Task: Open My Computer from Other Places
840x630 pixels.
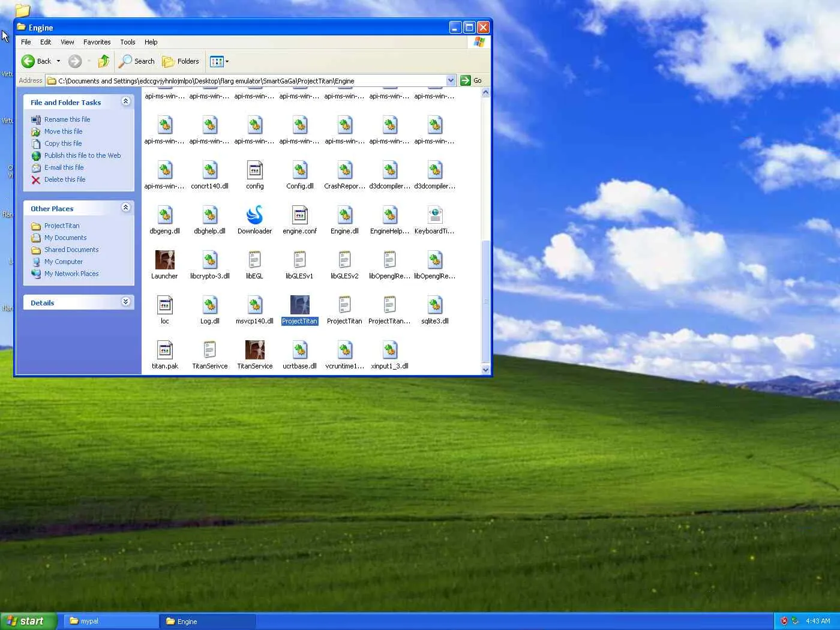Action: coord(64,262)
